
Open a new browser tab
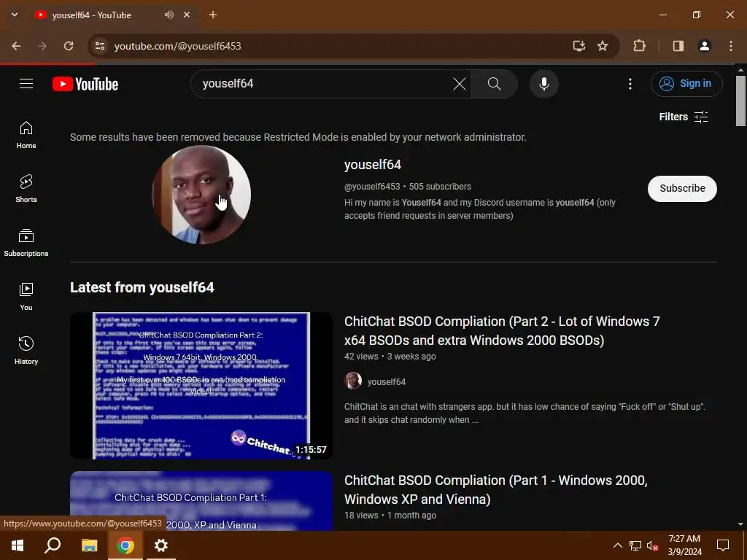pos(213,15)
